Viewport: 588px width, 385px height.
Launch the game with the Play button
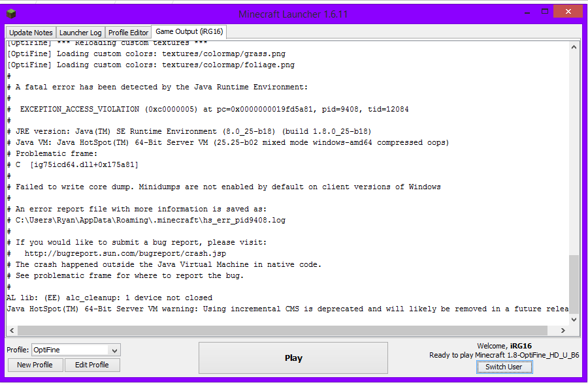tap(293, 358)
